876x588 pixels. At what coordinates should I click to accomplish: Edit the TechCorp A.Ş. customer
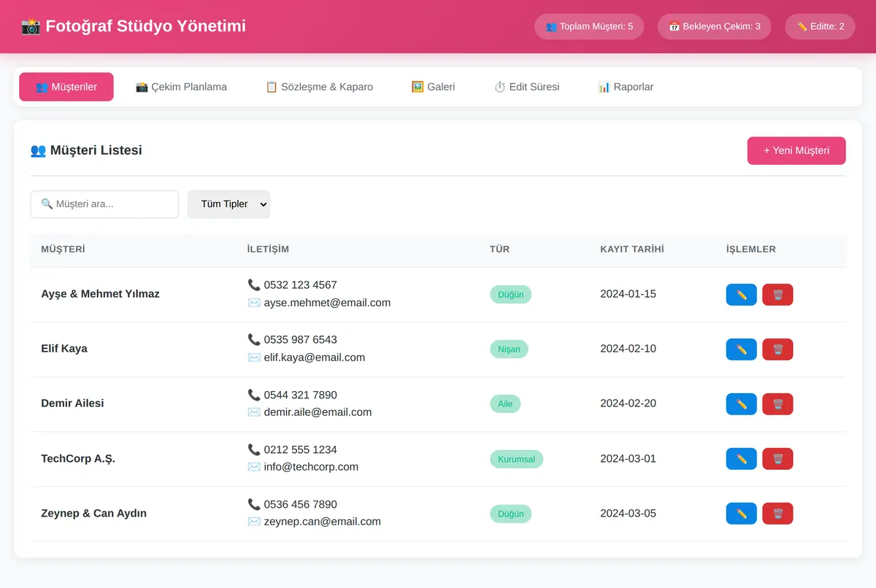pyautogui.click(x=741, y=459)
